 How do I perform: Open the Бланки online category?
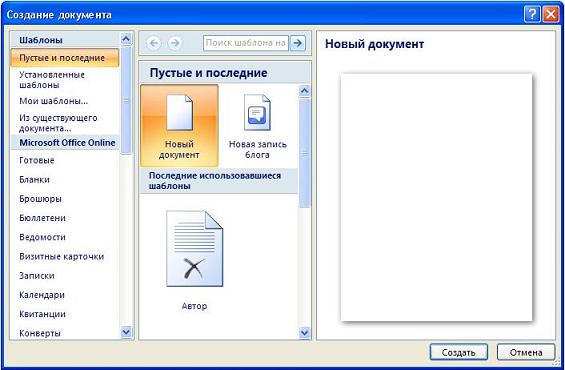34,179
